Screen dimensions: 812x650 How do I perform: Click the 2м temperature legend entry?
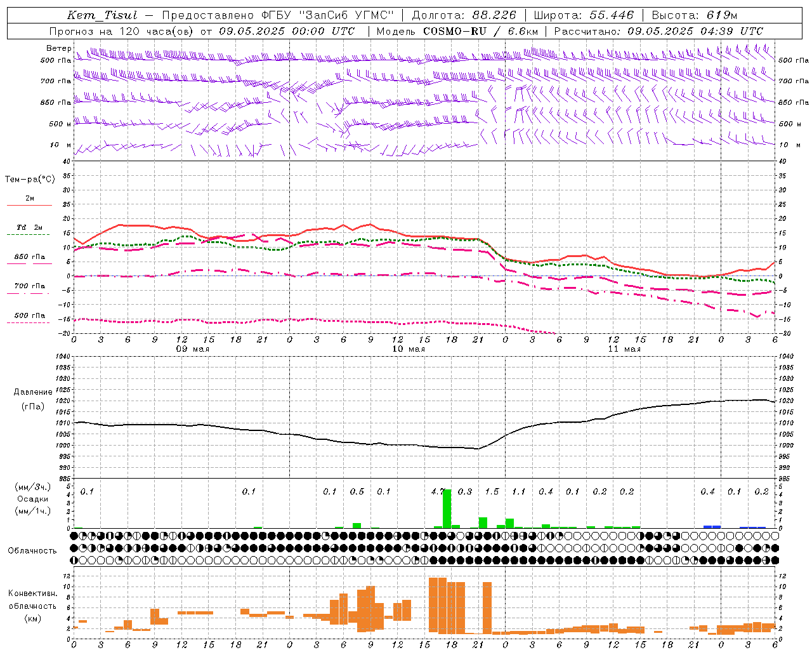pyautogui.click(x=30, y=198)
